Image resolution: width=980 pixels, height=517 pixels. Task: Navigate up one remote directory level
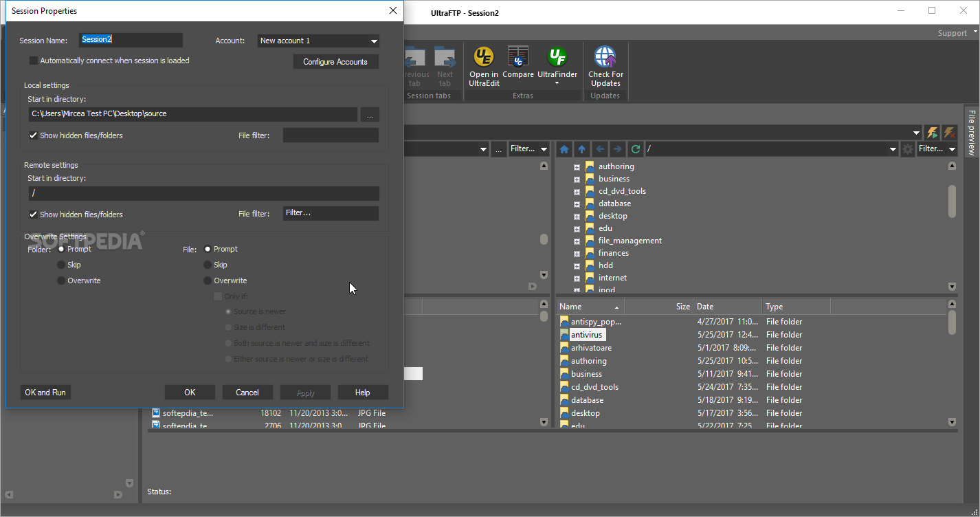581,149
